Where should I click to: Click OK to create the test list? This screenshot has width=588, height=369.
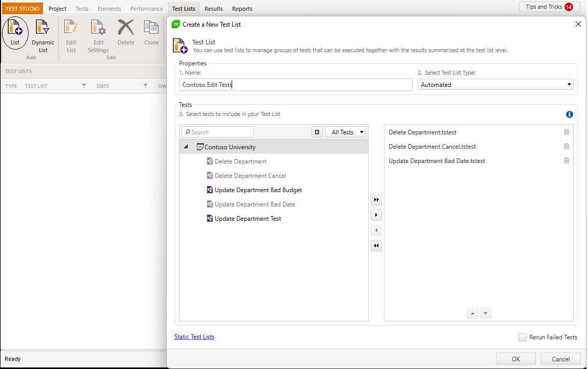point(515,359)
